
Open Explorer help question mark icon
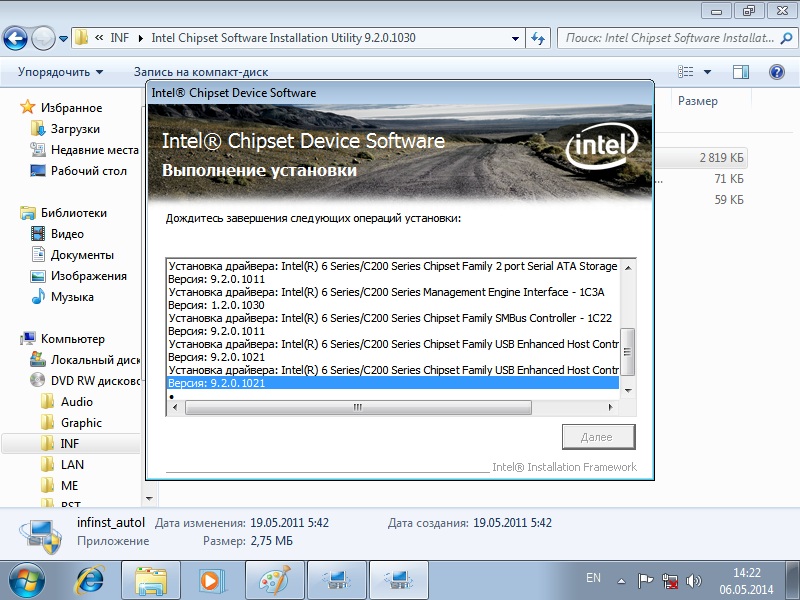coord(777,72)
